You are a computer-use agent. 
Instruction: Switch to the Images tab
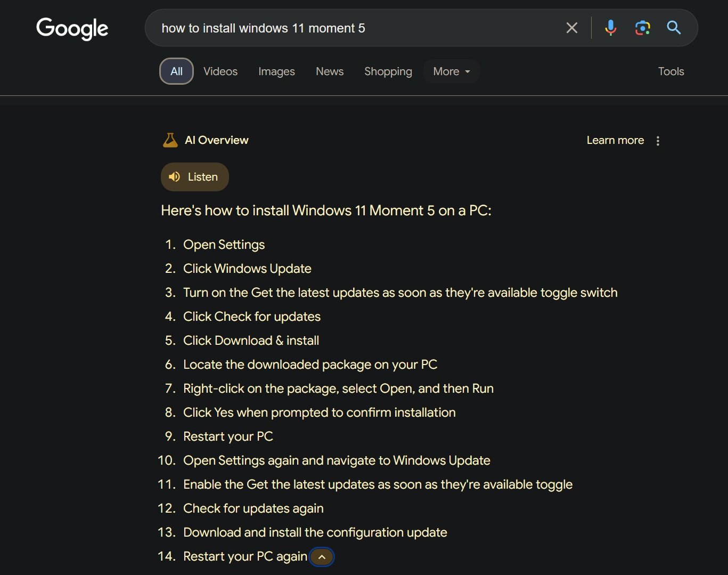(x=276, y=71)
